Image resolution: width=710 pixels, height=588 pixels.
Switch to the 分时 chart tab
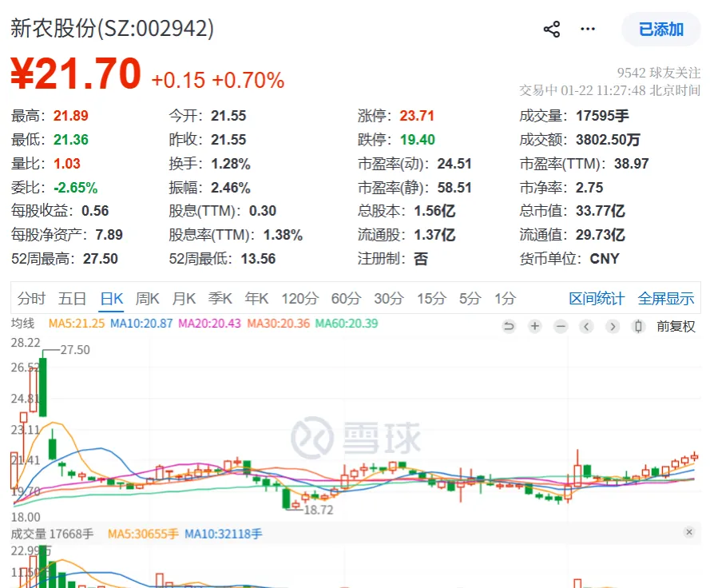point(31,299)
